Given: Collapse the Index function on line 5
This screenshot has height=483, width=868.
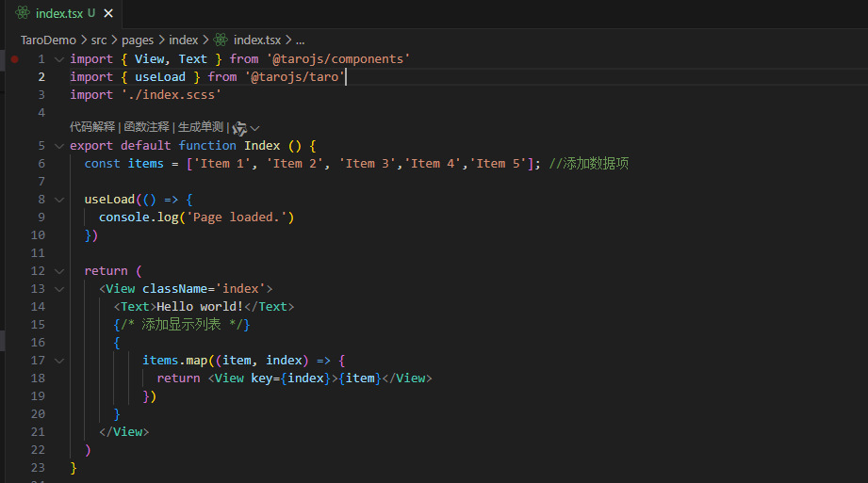Looking at the screenshot, I should 59,146.
